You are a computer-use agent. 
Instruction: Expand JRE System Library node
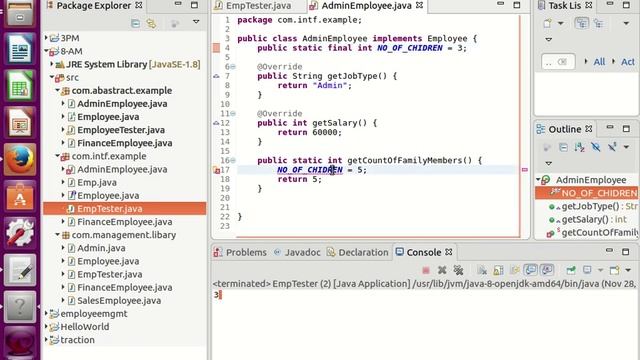click(x=52, y=64)
